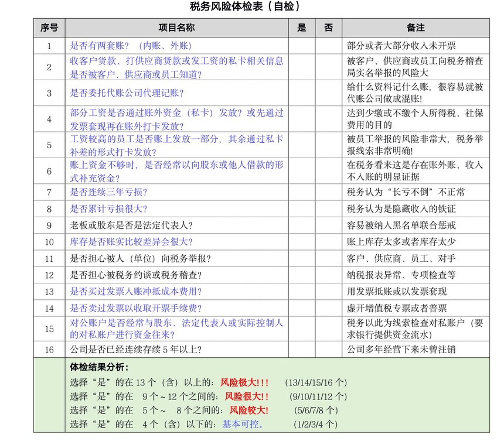Select remark "税务认为是隐藏收入的铁证"

pyautogui.click(x=401, y=208)
